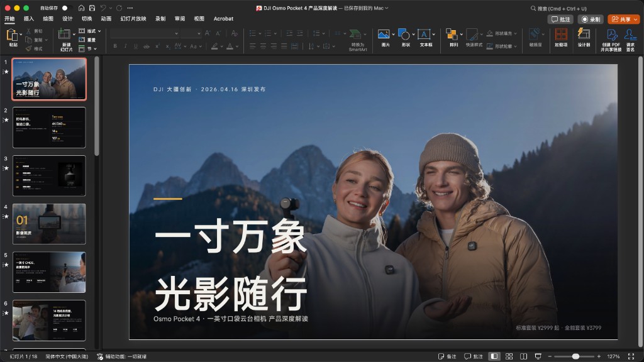
Task: Toggle strikethrough formatting
Action: point(146,47)
